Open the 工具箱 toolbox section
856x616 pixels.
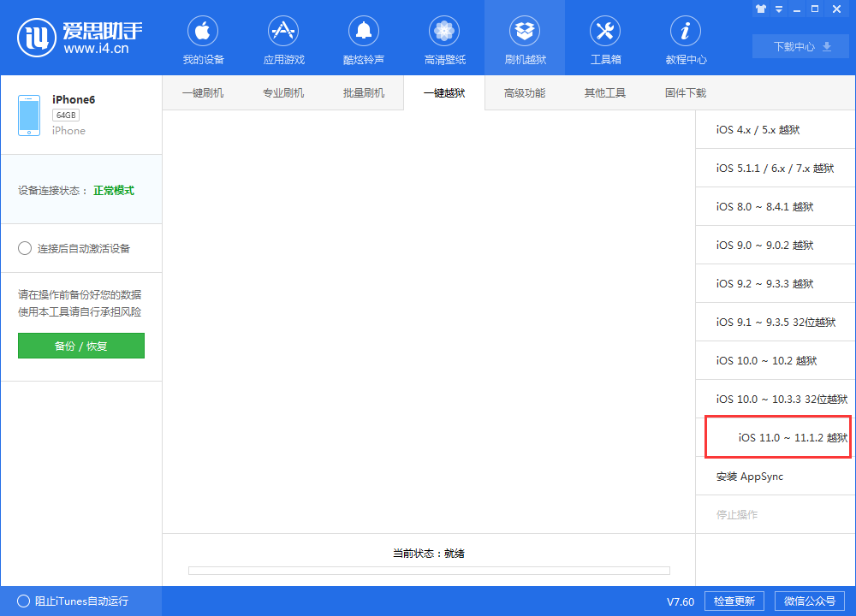click(x=604, y=38)
